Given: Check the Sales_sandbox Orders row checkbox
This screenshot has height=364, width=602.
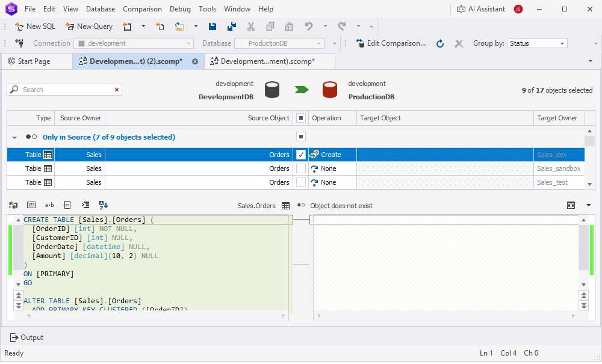Looking at the screenshot, I should click(301, 168).
